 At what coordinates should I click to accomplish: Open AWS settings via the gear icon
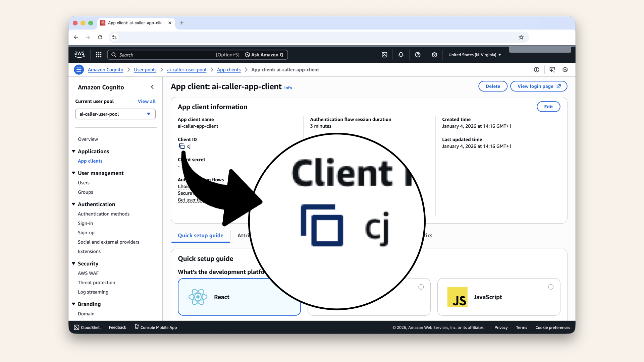click(x=434, y=55)
